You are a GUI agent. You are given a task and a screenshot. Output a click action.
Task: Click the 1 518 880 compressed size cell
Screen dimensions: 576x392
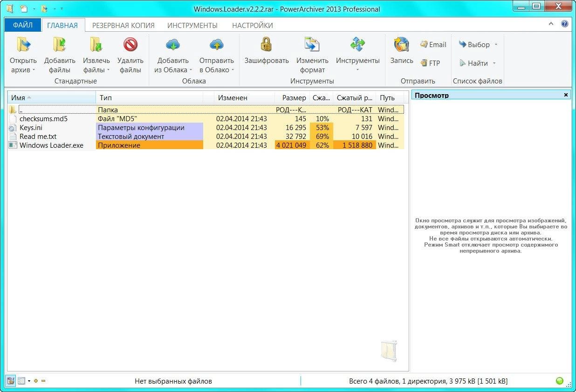point(355,145)
